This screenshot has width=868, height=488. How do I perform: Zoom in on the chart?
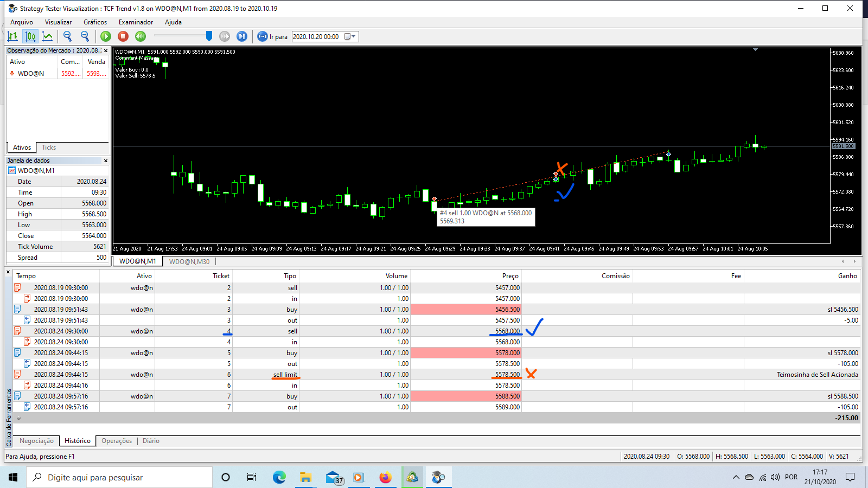click(x=68, y=36)
